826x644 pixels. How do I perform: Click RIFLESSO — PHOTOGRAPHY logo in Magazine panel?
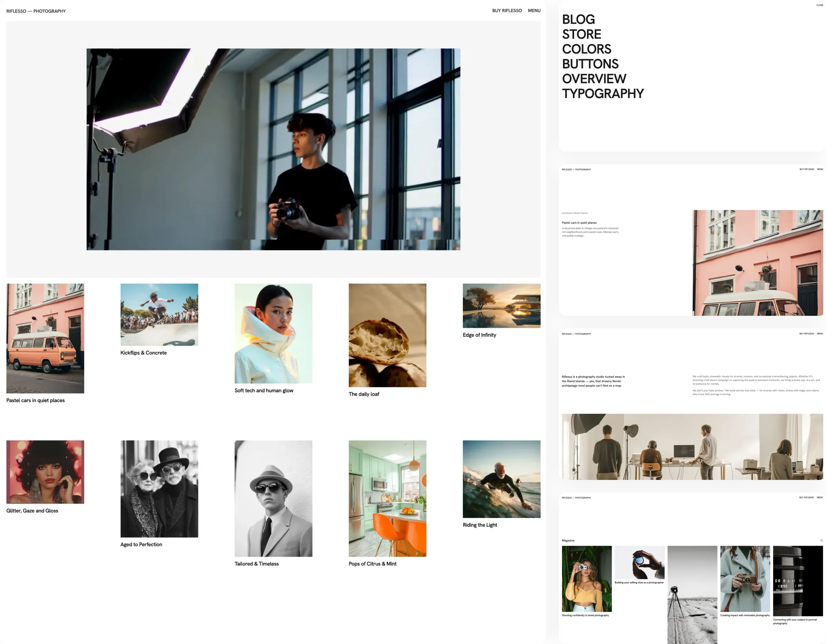coord(576,498)
